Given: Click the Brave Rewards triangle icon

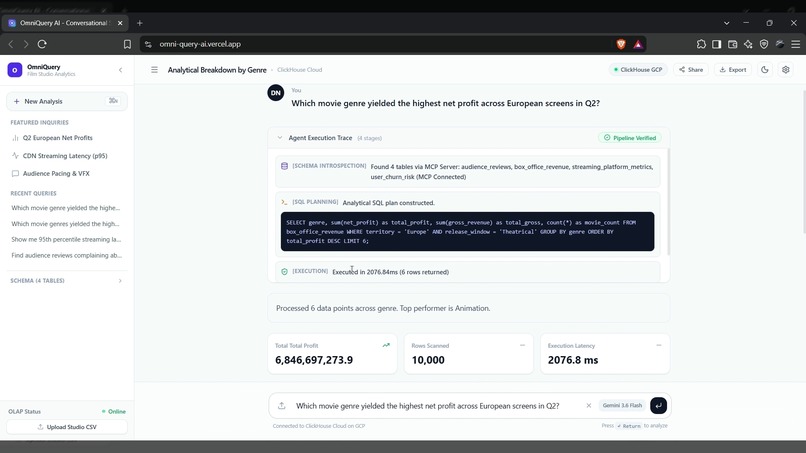Looking at the screenshot, I should coord(638,44).
